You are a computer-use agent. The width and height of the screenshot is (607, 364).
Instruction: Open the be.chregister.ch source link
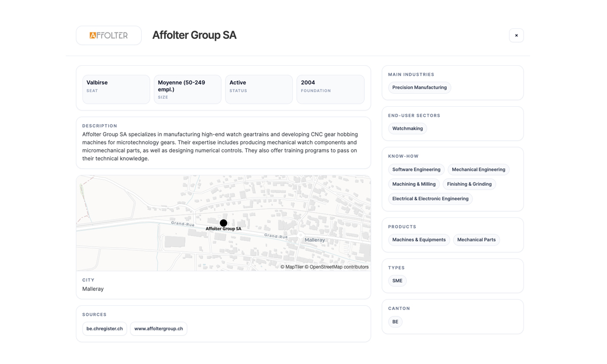click(105, 329)
